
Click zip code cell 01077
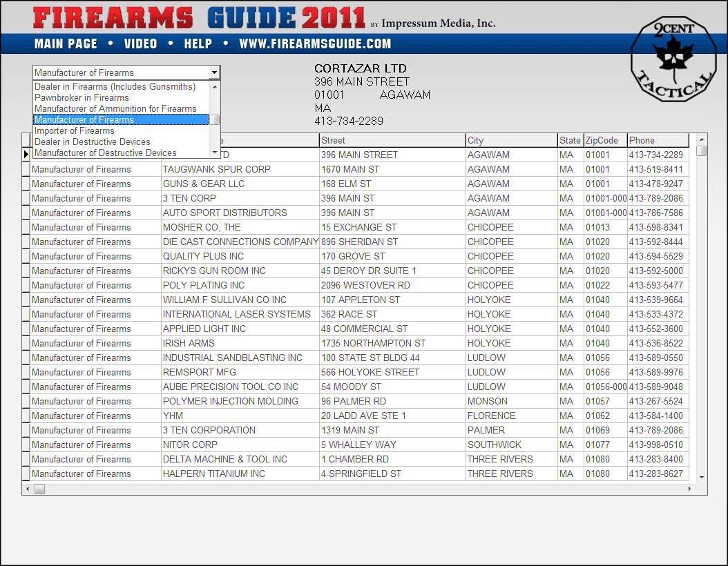pyautogui.click(x=606, y=445)
